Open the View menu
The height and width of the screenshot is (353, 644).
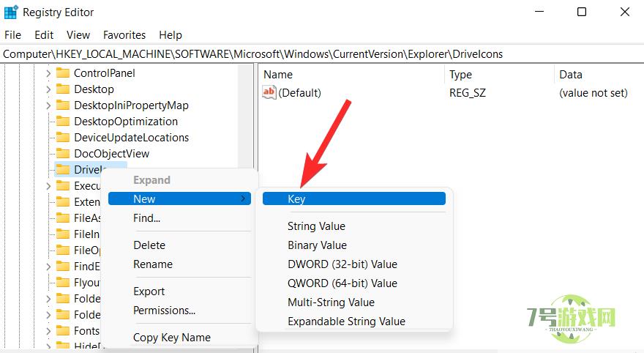(78, 35)
